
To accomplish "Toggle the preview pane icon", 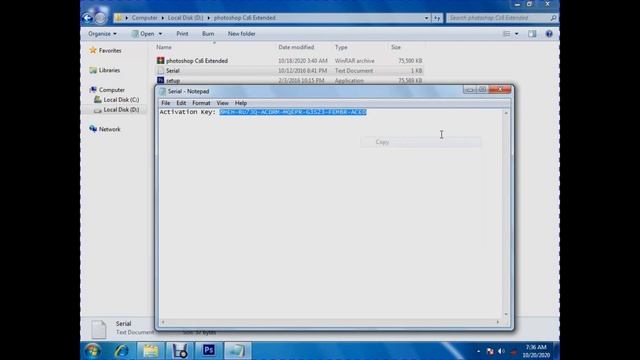I will 532,34.
